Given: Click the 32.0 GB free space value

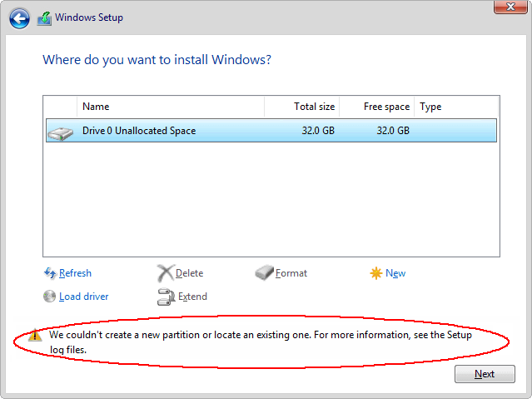Looking at the screenshot, I should tap(393, 131).
